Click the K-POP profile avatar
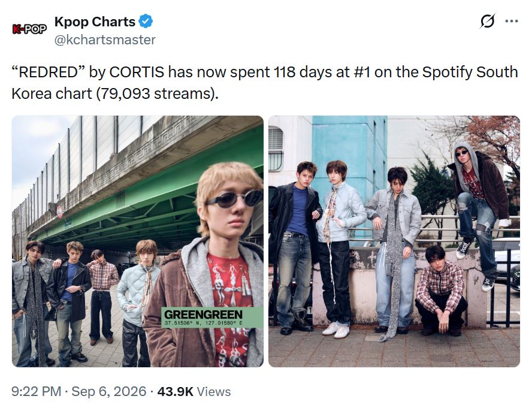Screen dimensions: 532x405 coord(29,29)
